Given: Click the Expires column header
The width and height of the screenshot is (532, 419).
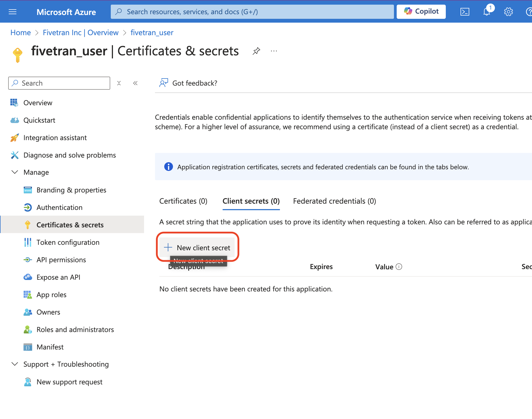Looking at the screenshot, I should pos(321,267).
